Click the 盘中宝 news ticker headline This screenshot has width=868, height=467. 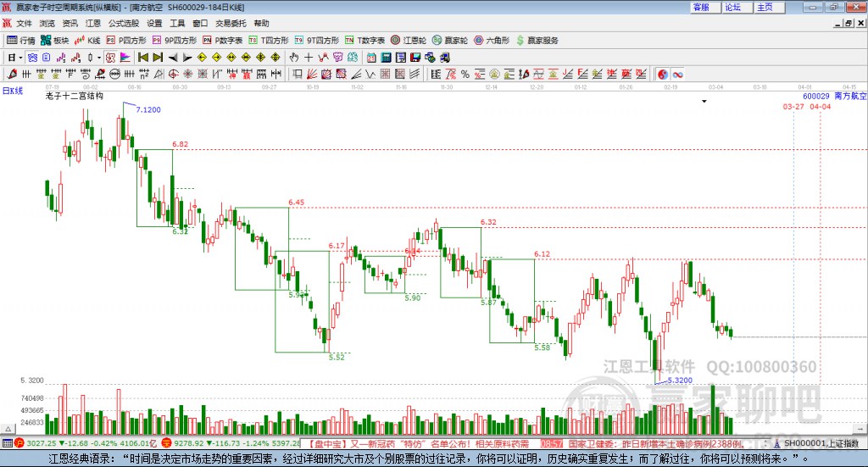[x=418, y=443]
